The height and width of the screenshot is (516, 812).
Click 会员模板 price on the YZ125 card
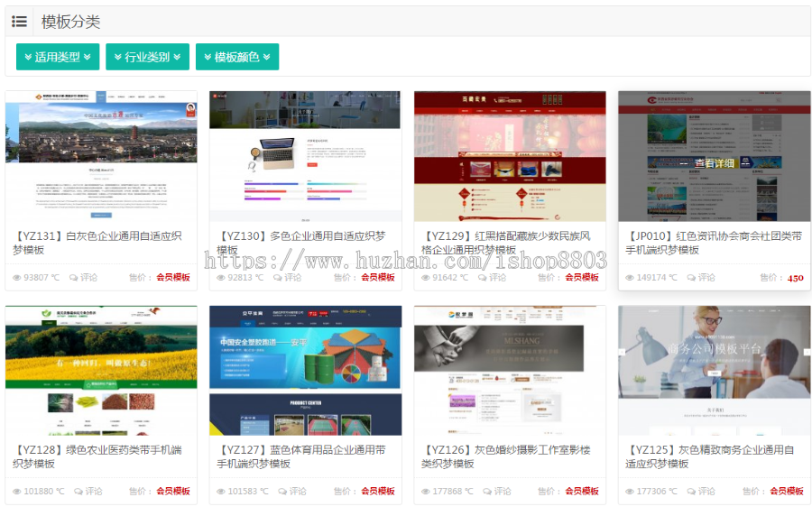point(787,491)
